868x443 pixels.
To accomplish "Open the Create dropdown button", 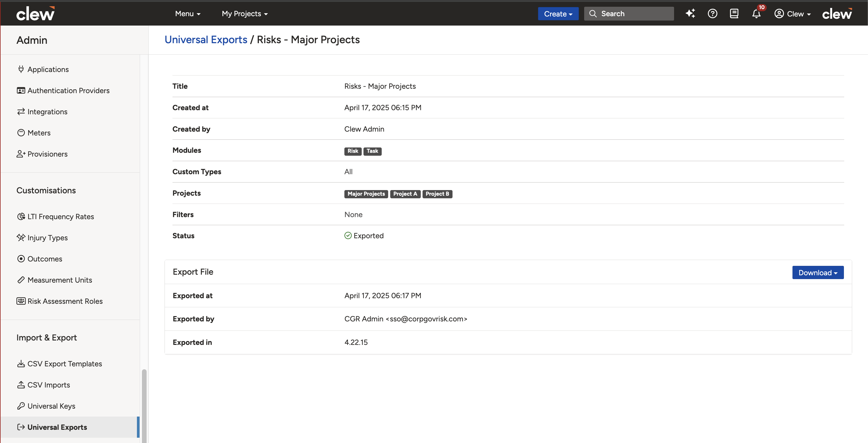I will pos(558,14).
